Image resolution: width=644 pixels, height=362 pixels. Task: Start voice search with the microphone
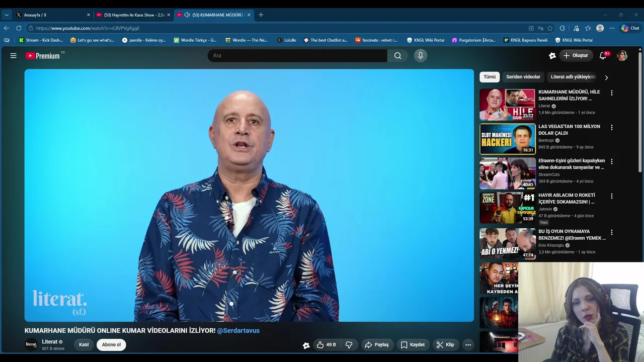[x=421, y=56]
